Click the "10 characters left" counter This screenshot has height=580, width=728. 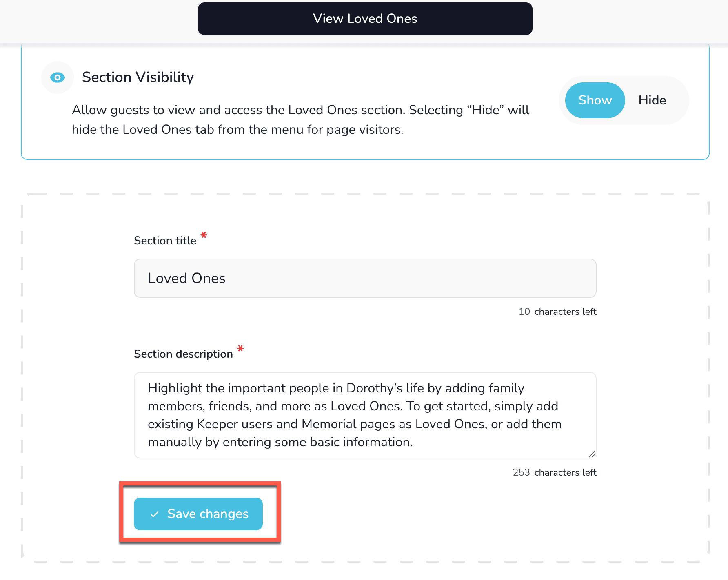[557, 312]
